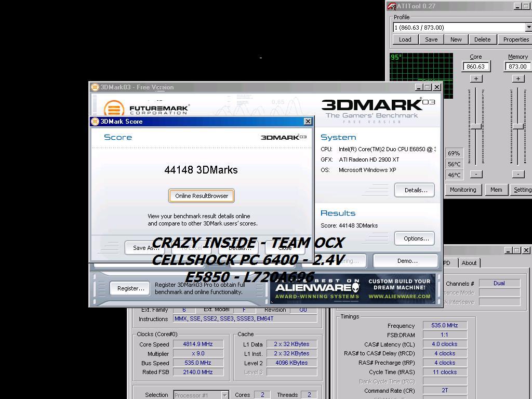Image resolution: width=532 pixels, height=399 pixels.
Task: Click the Core clock value field
Action: tap(476, 66)
